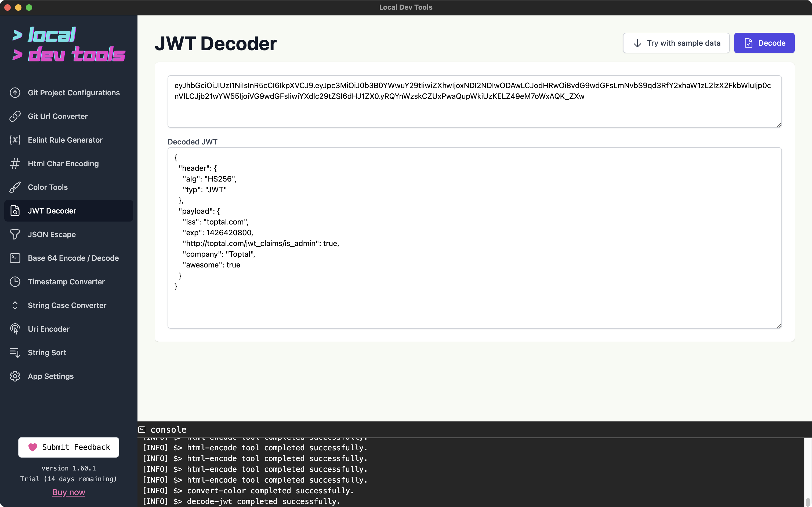
Task: Switch to Timestamp Converter
Action: click(69, 282)
